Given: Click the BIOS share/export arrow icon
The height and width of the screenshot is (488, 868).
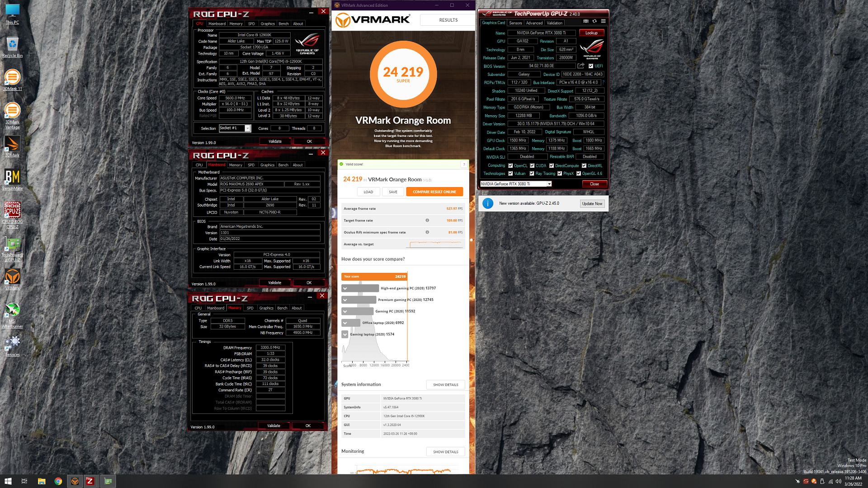Looking at the screenshot, I should click(x=581, y=66).
